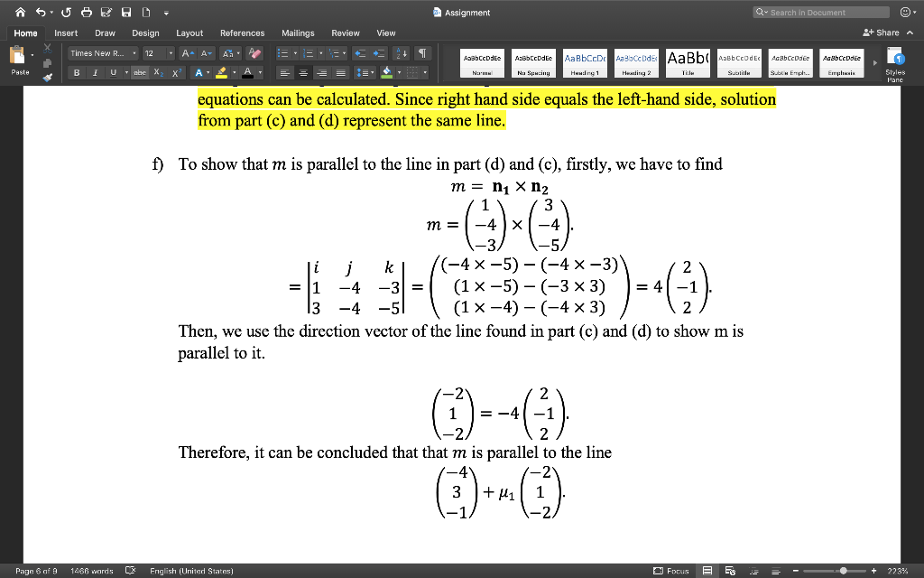Apply Text Effects with the blue A icon
This screenshot has width=924, height=578.
(x=199, y=72)
